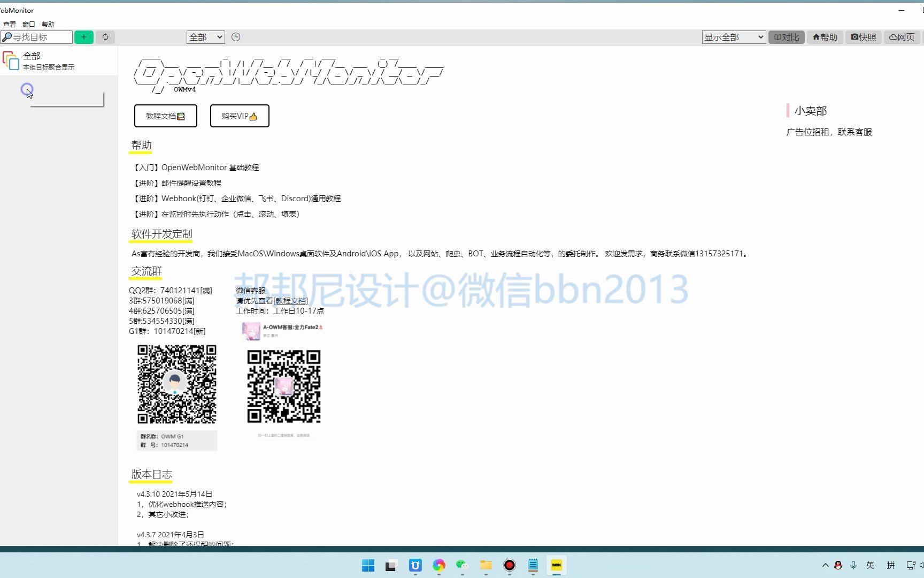Open 【入门】OpenWebMonitor 基础教程 link
924x578 pixels.
tap(195, 168)
